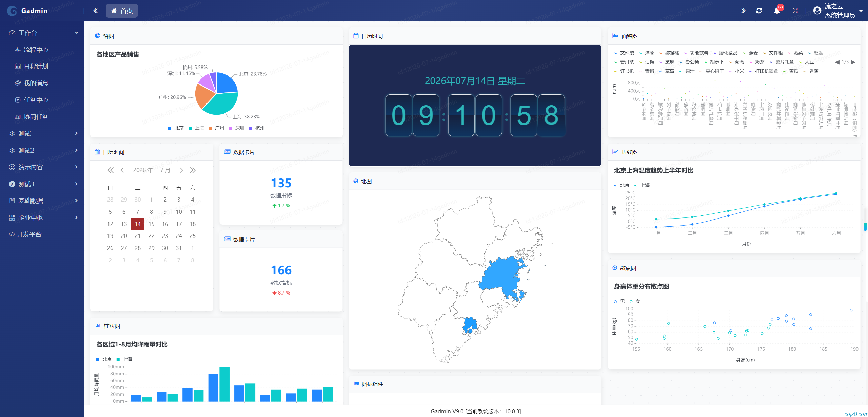The image size is (868, 417).
Task: Toggle the 女 series in scatter chart legend
Action: pos(635,301)
